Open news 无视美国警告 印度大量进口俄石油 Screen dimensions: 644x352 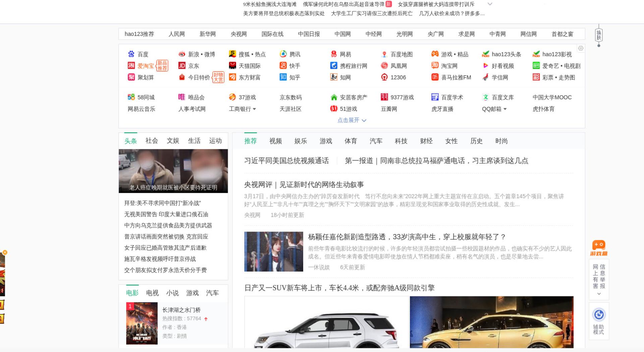[166, 214]
